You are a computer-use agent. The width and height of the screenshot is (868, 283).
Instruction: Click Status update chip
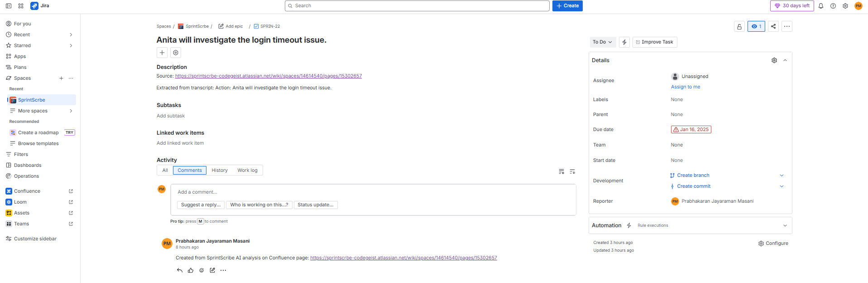pos(316,205)
